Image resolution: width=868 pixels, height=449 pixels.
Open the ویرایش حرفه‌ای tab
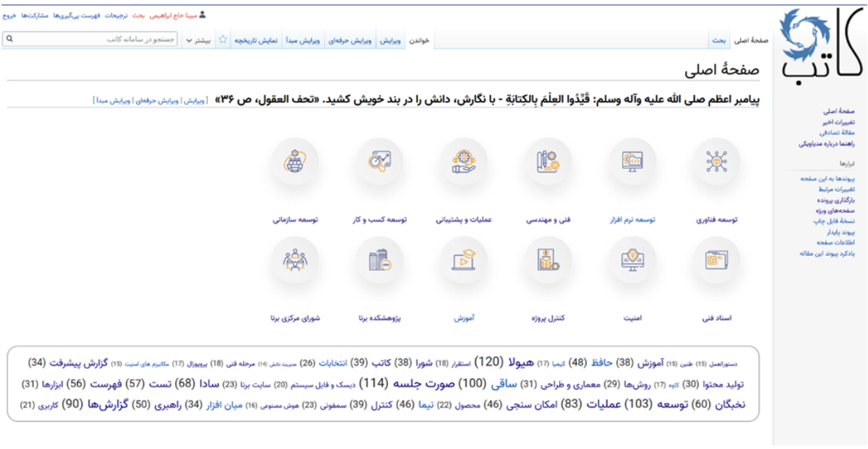click(351, 40)
